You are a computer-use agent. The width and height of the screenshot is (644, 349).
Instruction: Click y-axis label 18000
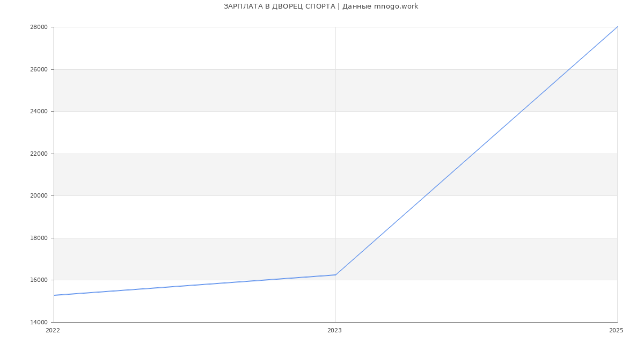pos(40,238)
